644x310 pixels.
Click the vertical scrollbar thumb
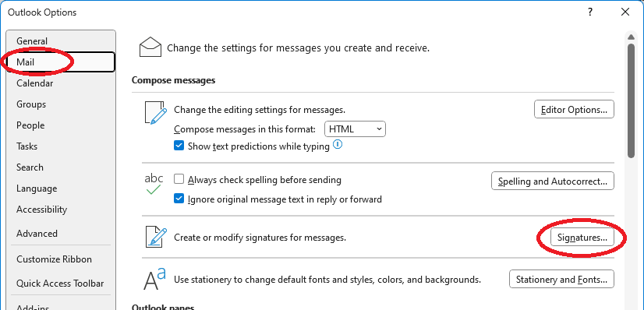[632, 100]
